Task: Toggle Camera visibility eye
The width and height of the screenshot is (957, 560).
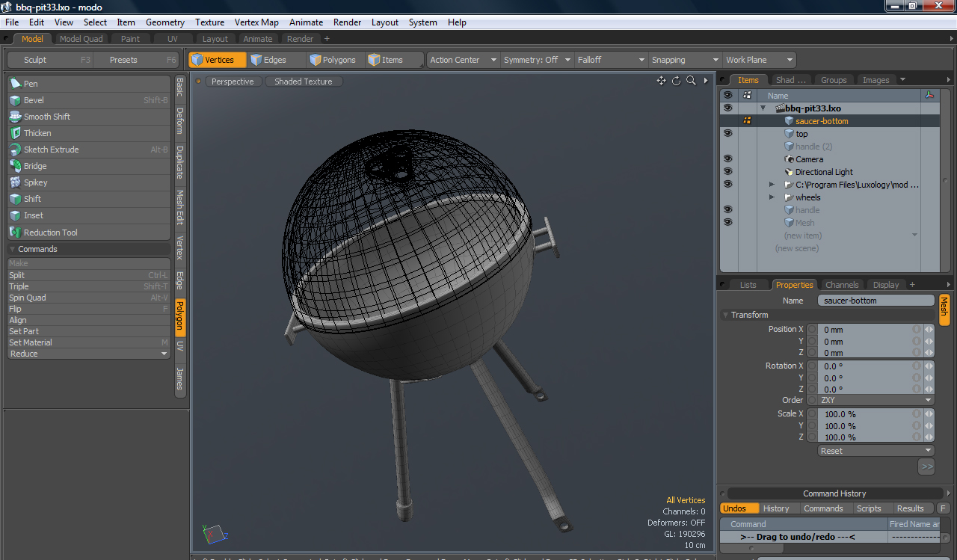Action: click(x=727, y=159)
